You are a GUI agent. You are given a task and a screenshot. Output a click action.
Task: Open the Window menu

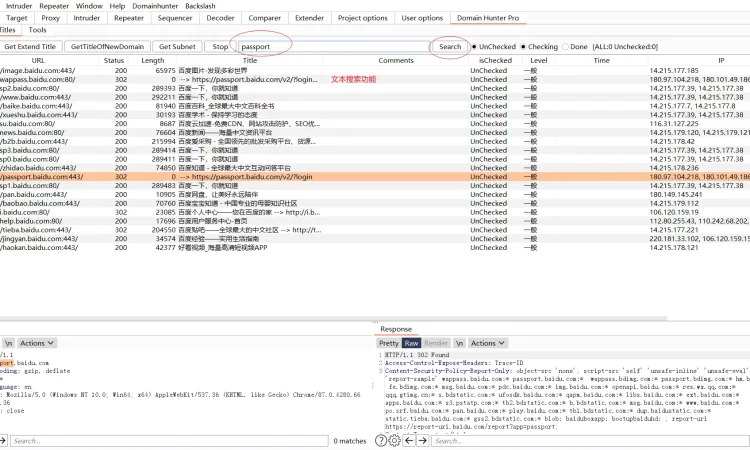point(89,6)
